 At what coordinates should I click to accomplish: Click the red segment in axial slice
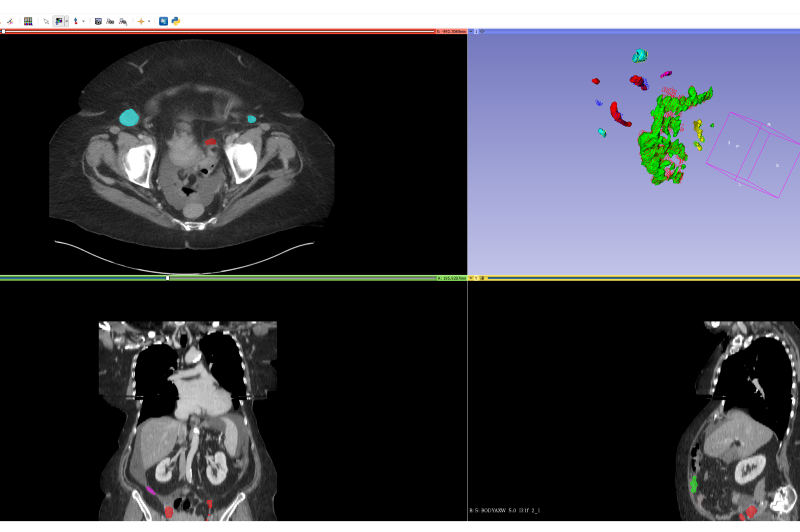(211, 142)
